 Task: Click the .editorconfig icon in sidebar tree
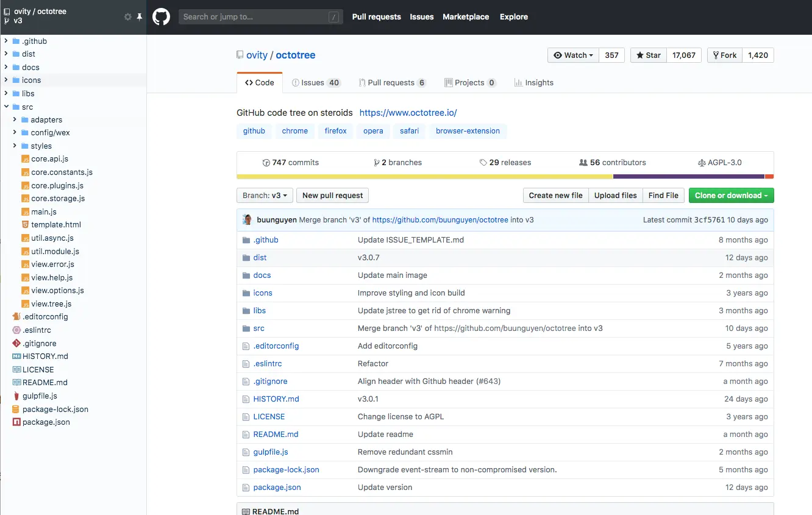click(17, 317)
